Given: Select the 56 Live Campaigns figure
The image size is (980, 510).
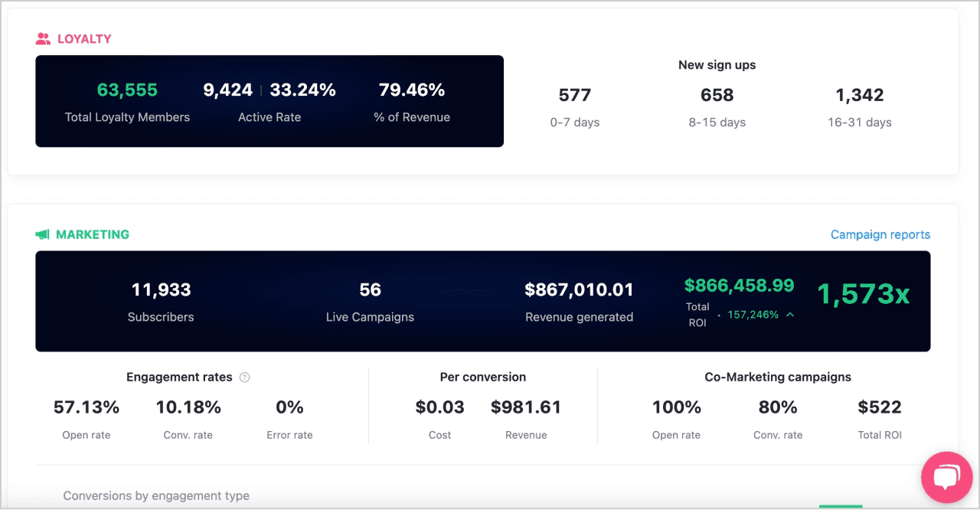Looking at the screenshot, I should point(370,290).
